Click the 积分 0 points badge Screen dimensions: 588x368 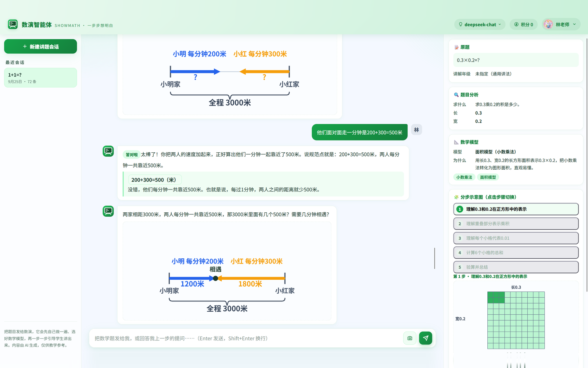coord(523,24)
